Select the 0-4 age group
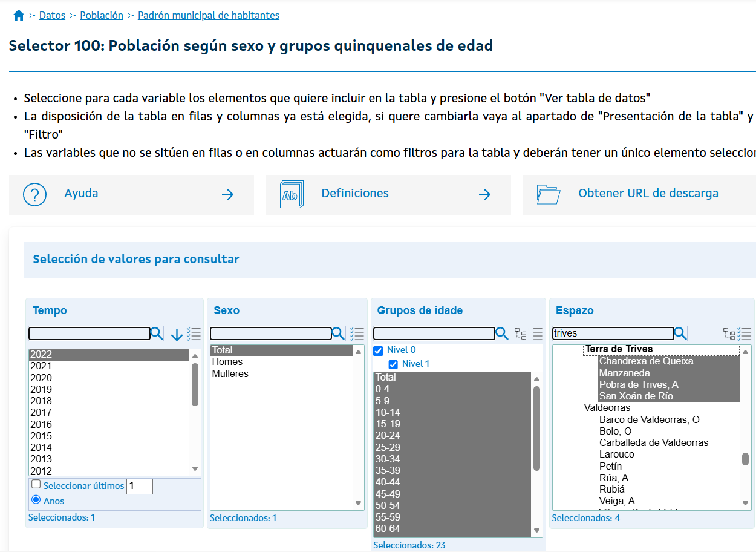 point(452,389)
